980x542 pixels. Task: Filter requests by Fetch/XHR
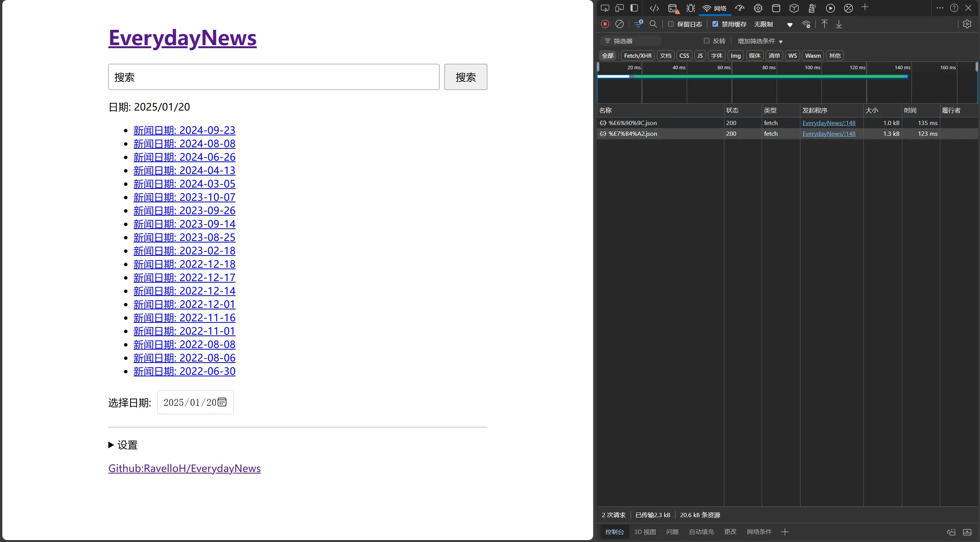coord(638,56)
